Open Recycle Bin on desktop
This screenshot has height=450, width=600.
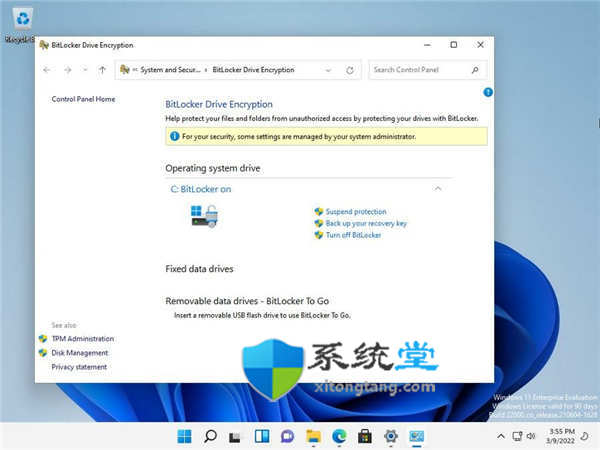coord(22,24)
